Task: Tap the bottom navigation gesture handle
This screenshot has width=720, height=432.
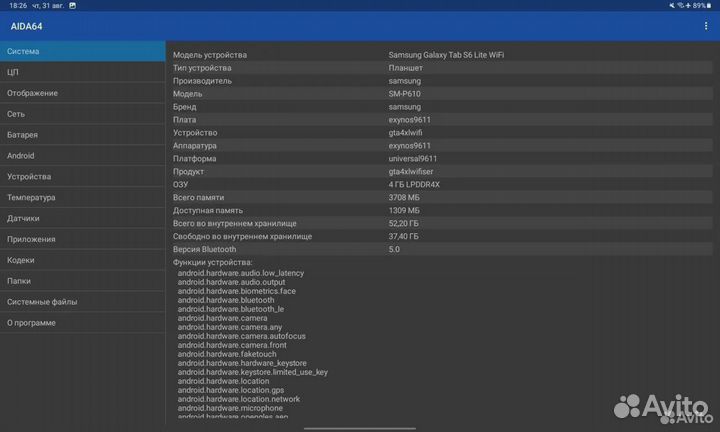Action: tap(360, 428)
